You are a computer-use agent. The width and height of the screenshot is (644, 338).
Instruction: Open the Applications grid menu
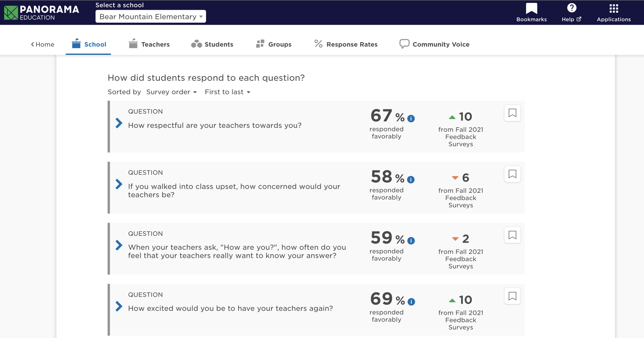click(613, 9)
